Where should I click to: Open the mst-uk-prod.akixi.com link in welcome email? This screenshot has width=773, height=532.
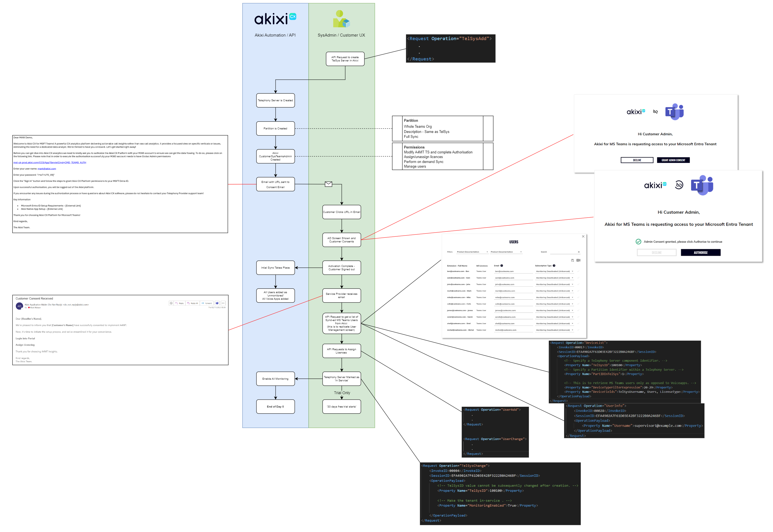point(50,163)
